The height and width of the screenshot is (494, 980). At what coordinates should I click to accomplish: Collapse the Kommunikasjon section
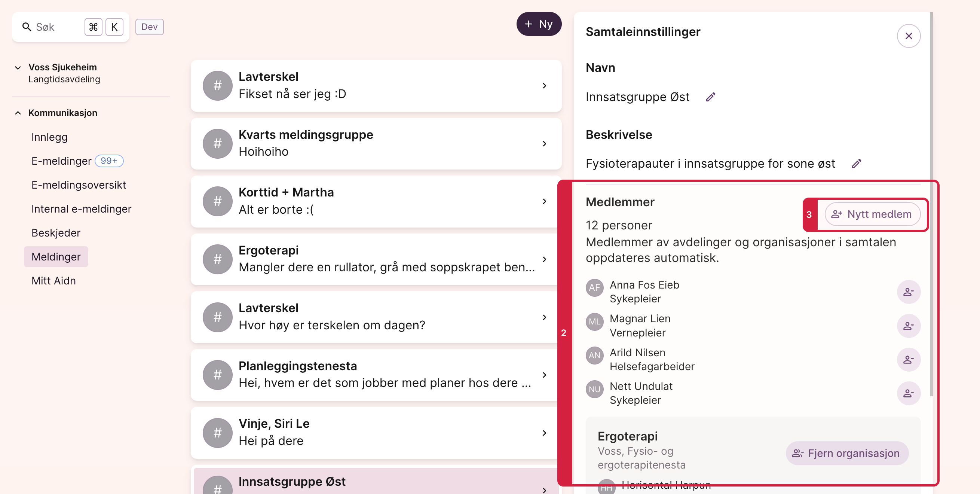tap(18, 113)
